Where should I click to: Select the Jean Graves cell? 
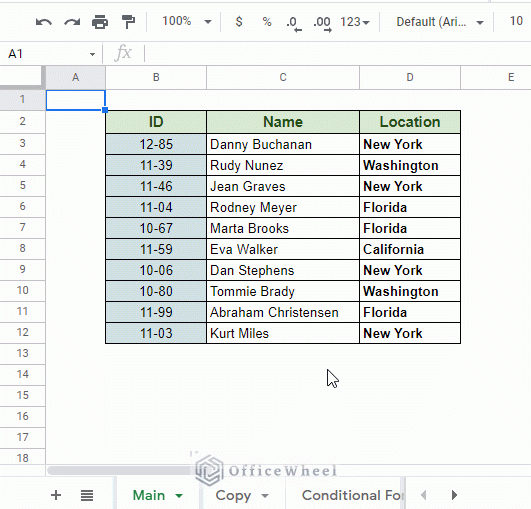(x=283, y=186)
